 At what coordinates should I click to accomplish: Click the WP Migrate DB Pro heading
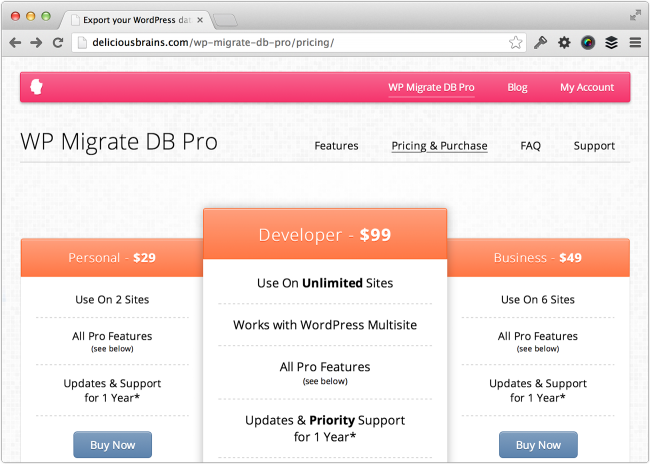pyautogui.click(x=119, y=142)
